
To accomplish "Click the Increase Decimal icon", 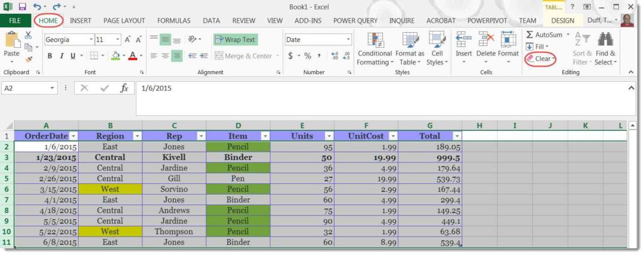I will 335,56.
